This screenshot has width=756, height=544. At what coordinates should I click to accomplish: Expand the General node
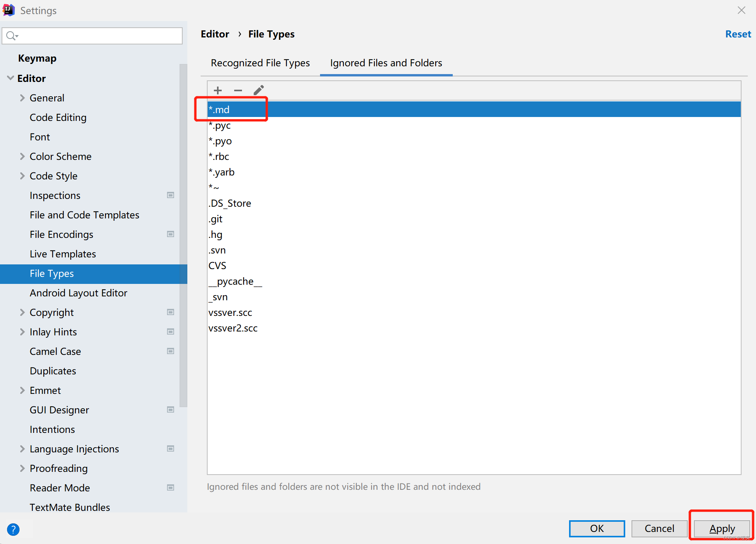pos(22,98)
